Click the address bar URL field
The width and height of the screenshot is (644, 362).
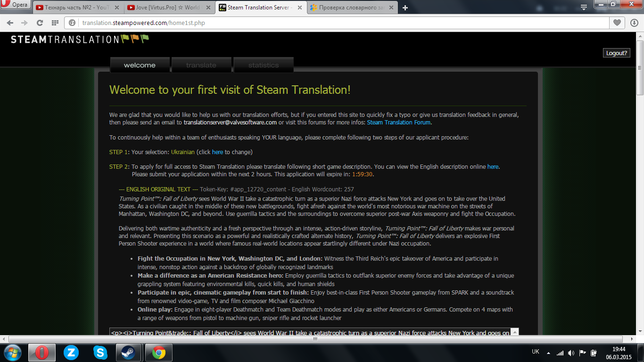(x=338, y=23)
